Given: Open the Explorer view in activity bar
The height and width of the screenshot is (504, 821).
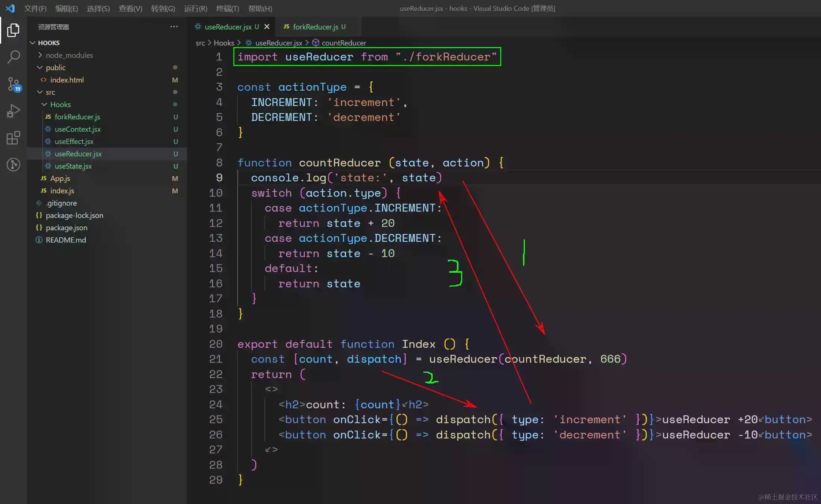Looking at the screenshot, I should pos(13,30).
